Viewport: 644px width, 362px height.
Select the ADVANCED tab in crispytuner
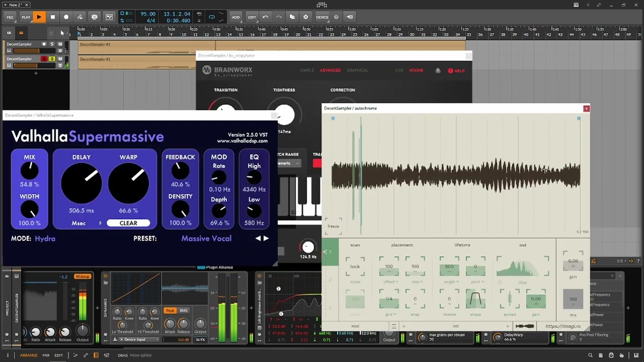pyautogui.click(x=330, y=70)
